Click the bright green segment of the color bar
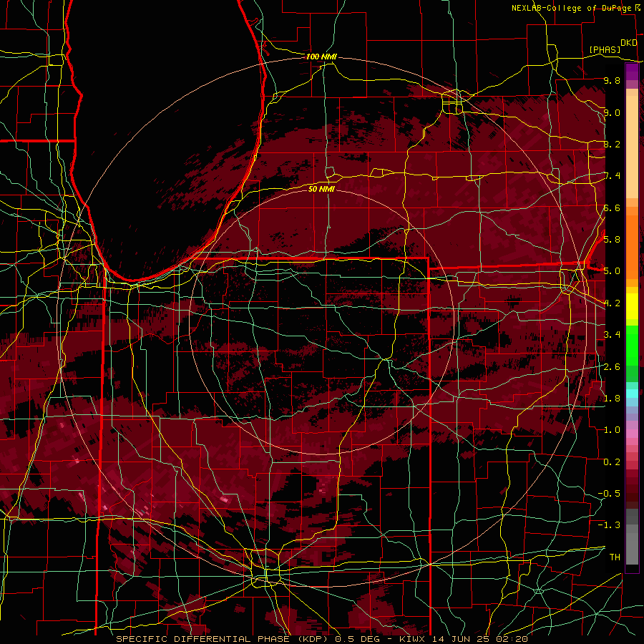Viewport: 644px width, 644px height. coord(632,346)
